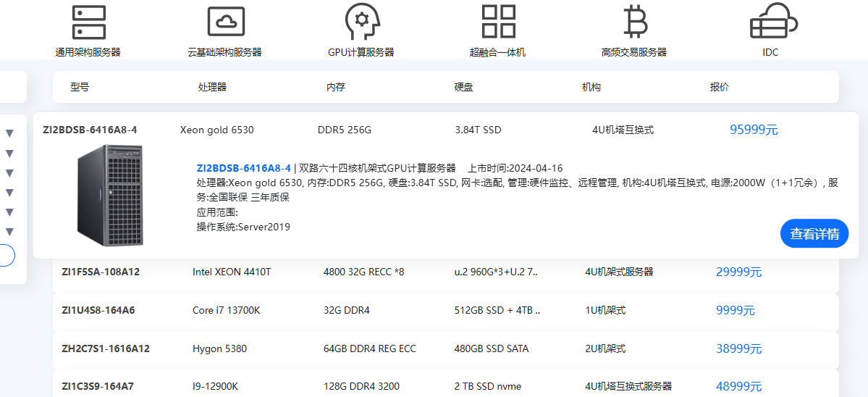Click the 机构 column header

click(591, 87)
